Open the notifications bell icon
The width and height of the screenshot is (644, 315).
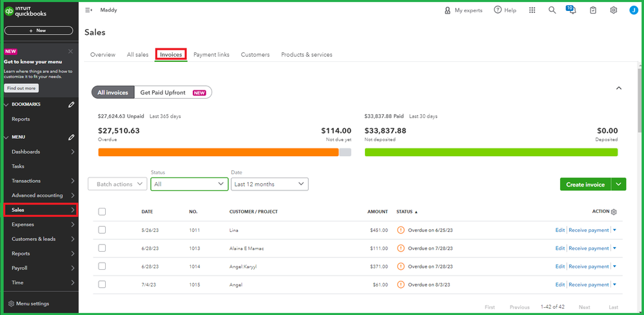[x=572, y=10]
